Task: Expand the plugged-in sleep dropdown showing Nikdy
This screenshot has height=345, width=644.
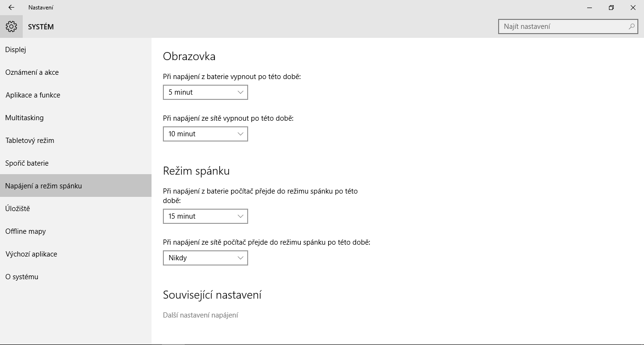Action: point(205,258)
